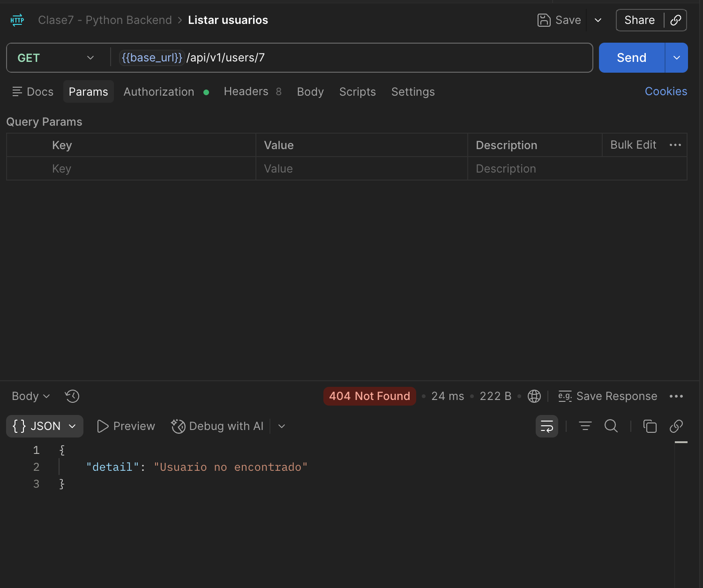Copy response link icon
703x588 pixels.
pyautogui.click(x=676, y=426)
